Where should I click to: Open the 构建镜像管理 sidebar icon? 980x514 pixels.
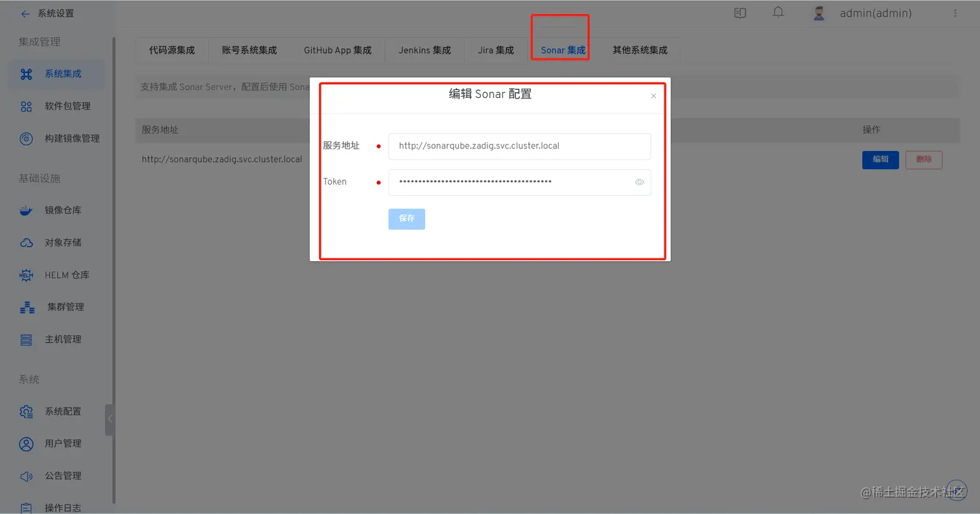(26, 138)
